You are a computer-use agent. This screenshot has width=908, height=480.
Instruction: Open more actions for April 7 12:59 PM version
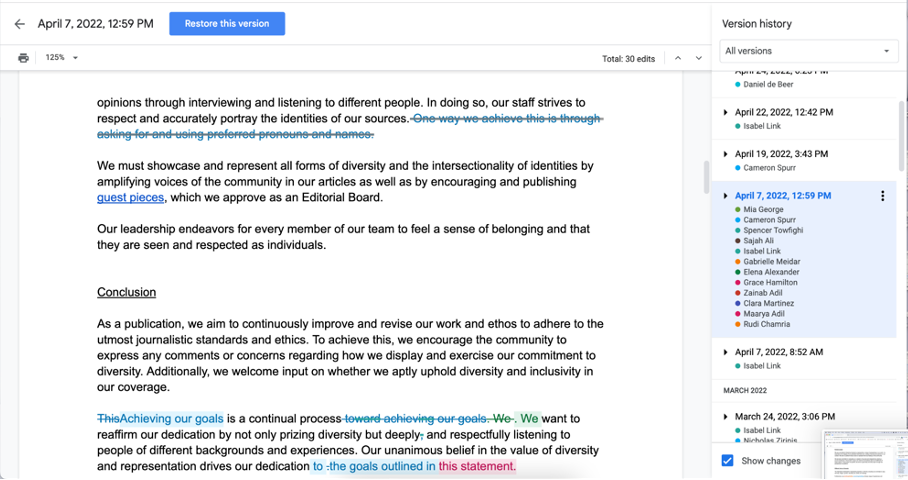tap(883, 196)
